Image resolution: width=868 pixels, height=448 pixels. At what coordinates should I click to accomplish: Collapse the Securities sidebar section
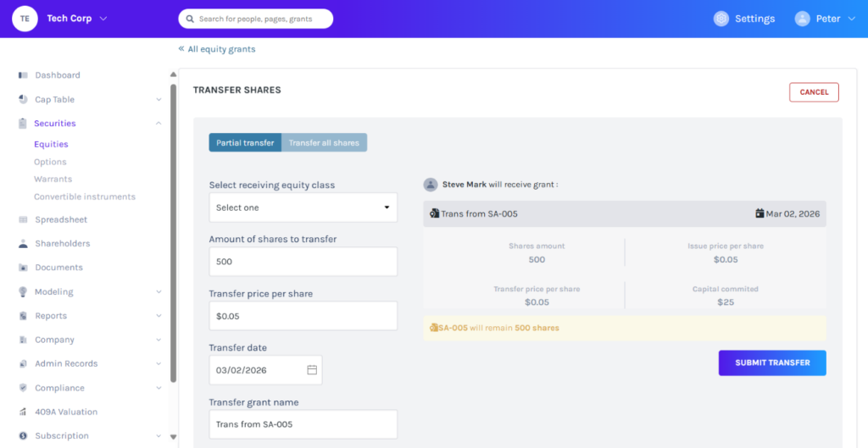click(x=159, y=124)
